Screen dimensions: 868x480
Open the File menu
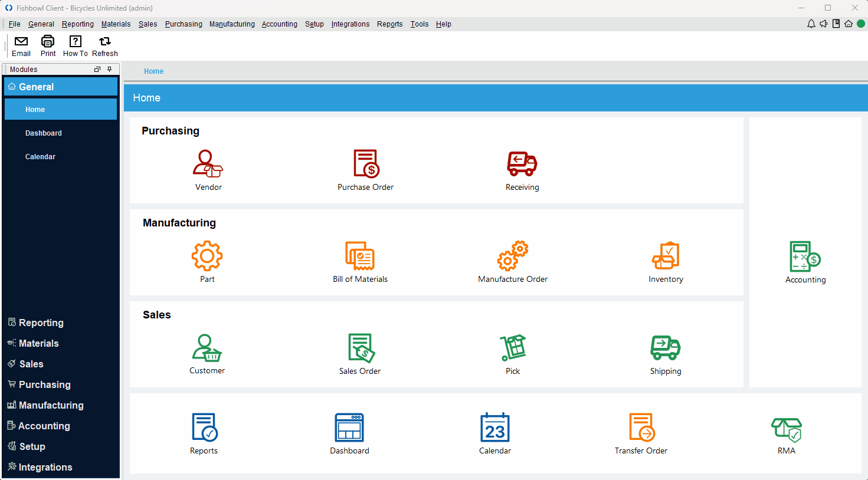(15, 24)
